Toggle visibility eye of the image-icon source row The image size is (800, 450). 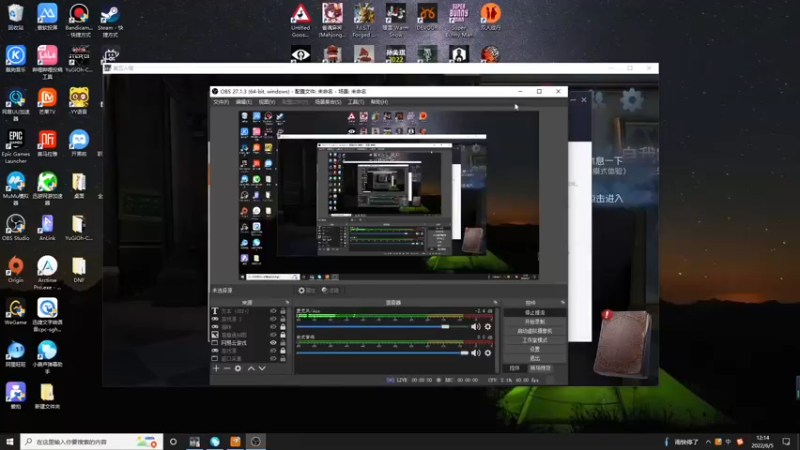tap(273, 335)
